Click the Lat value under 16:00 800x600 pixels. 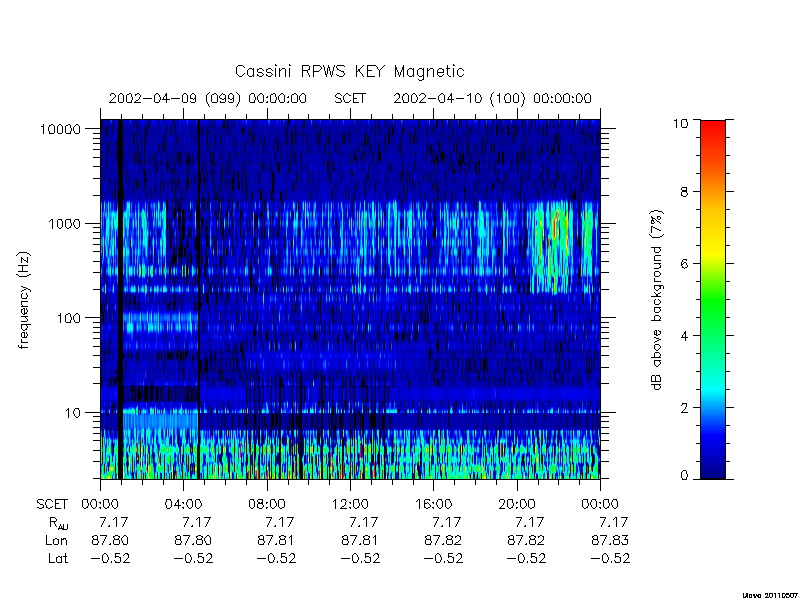pyautogui.click(x=443, y=558)
